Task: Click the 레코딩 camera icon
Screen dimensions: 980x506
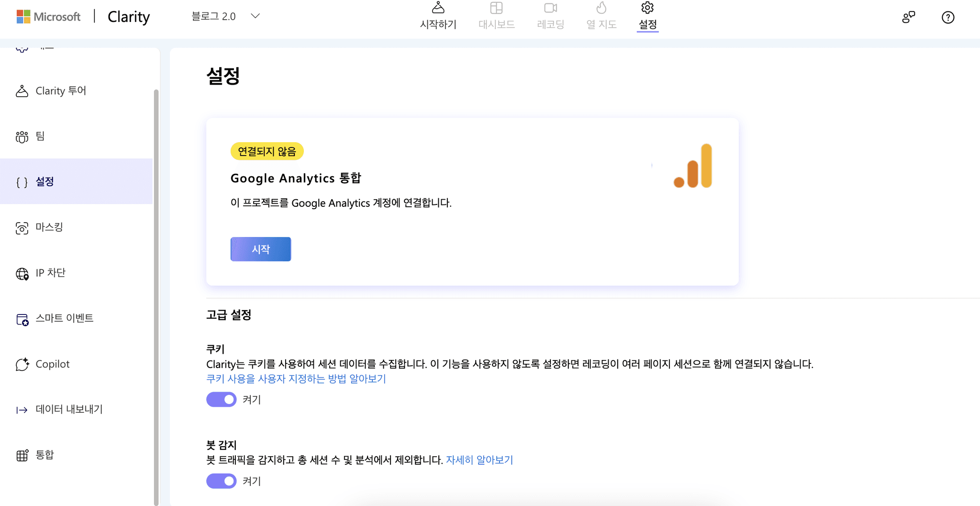Action: click(x=550, y=8)
